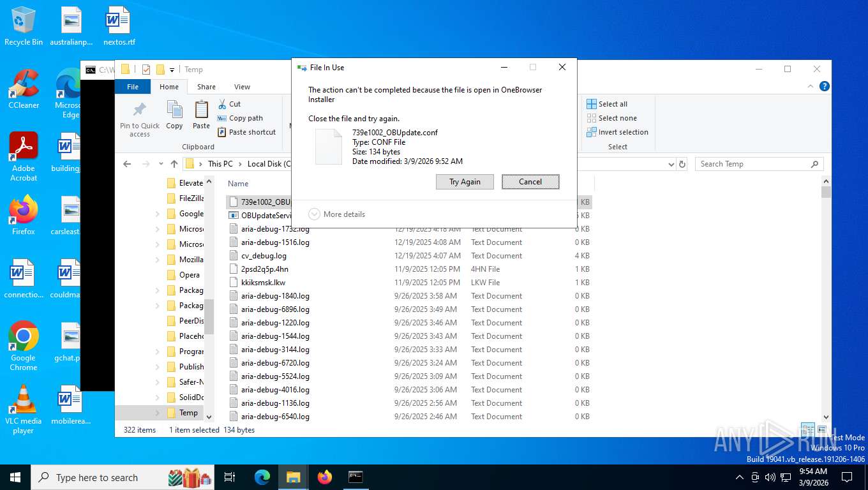Switch to the Share ribbon tab
The width and height of the screenshot is (868, 490).
tap(206, 87)
